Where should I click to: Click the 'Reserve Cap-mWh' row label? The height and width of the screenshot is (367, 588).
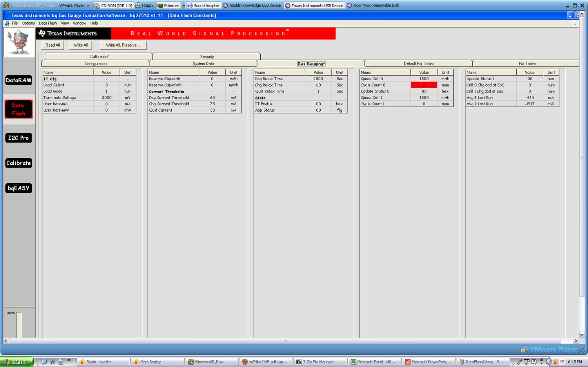[165, 85]
